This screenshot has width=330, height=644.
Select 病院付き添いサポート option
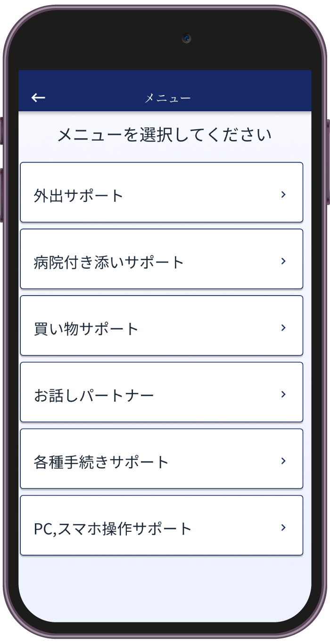coord(161,259)
